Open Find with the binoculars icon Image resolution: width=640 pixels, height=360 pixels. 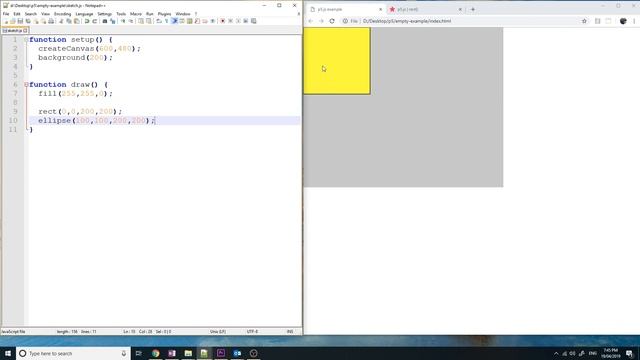pos(104,21)
